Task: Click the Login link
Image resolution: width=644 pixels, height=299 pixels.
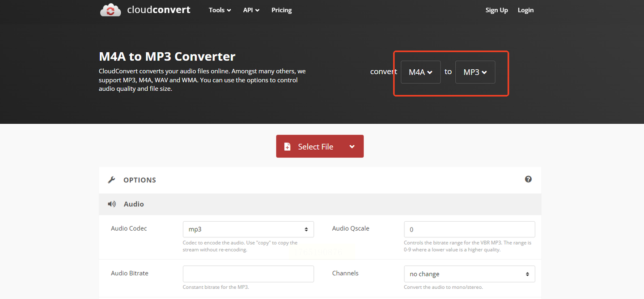Action: click(525, 10)
